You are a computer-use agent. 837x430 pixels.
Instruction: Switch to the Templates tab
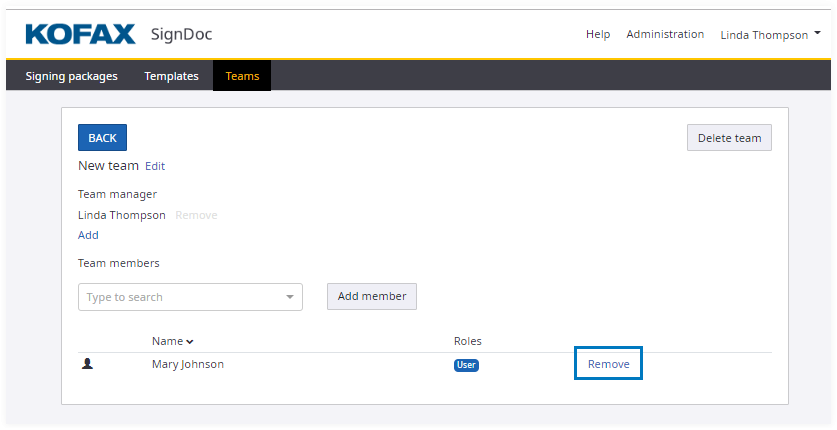point(171,76)
